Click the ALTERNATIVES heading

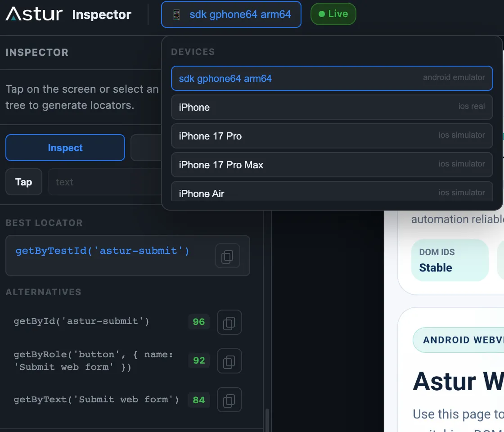43,292
